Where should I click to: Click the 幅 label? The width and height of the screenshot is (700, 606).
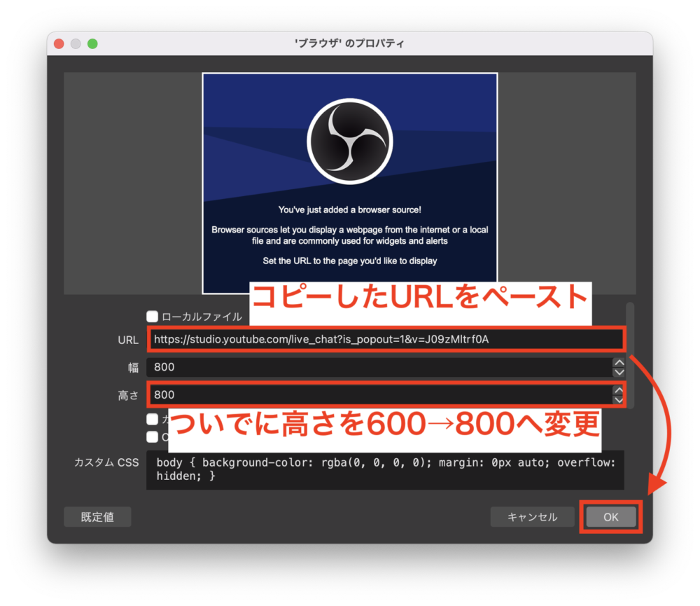pyautogui.click(x=134, y=367)
